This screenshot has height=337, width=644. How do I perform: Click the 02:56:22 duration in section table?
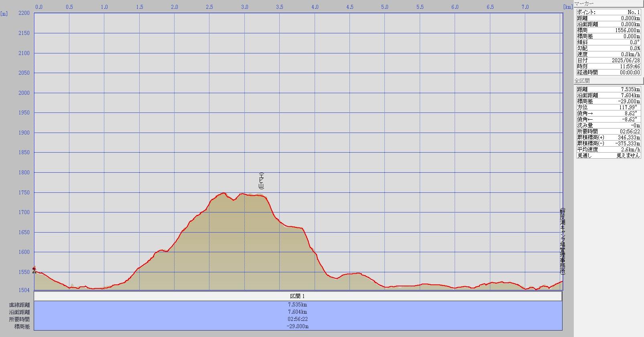298,319
